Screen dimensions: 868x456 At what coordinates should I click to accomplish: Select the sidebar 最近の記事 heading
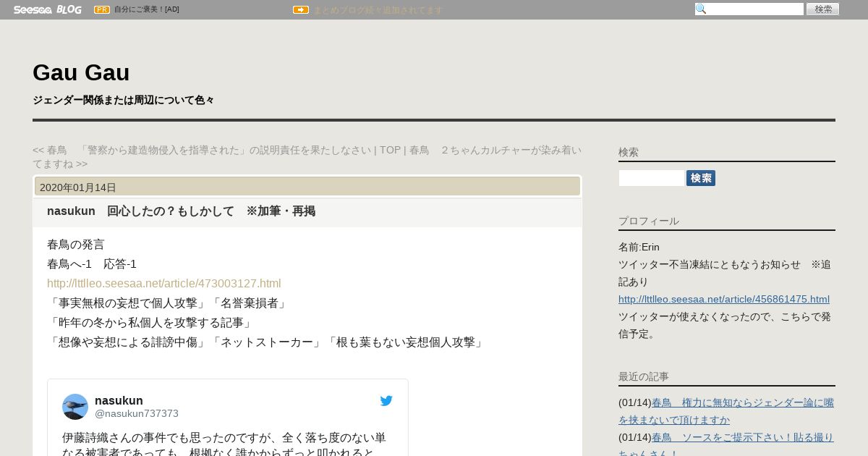point(644,376)
